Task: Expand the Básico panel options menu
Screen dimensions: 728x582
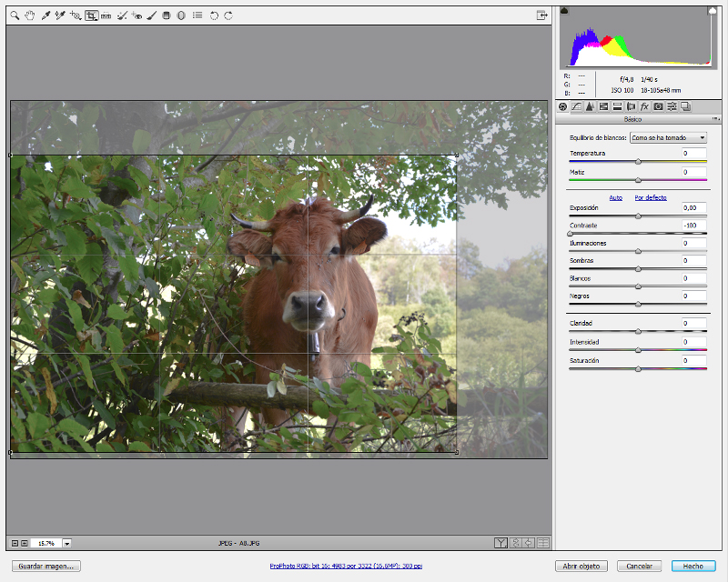Action: [x=715, y=119]
